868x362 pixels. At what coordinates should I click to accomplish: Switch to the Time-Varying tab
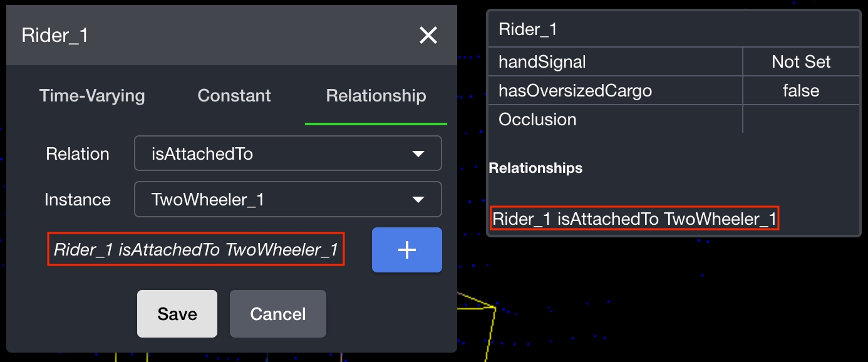[92, 96]
